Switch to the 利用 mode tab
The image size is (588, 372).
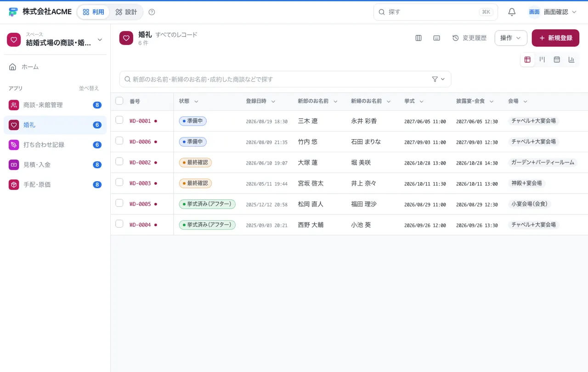pos(94,12)
